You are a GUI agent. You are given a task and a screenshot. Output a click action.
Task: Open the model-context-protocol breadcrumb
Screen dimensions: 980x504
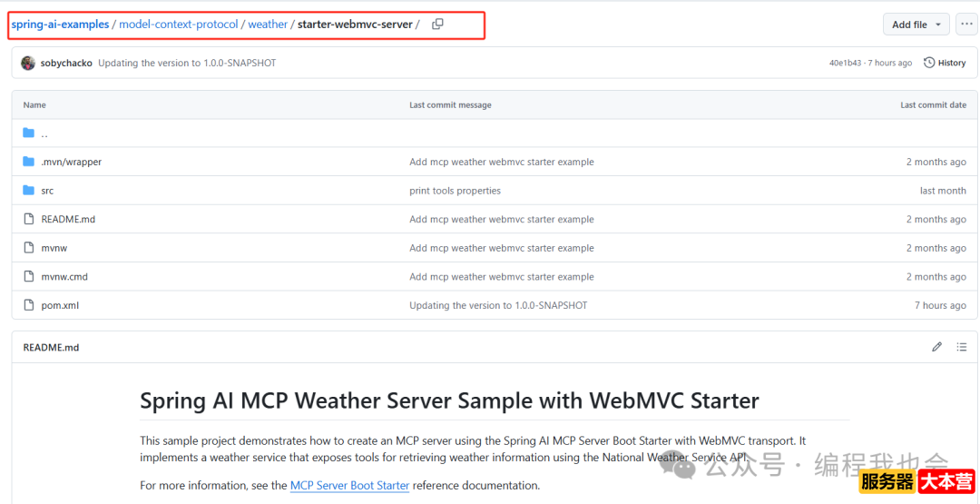(x=179, y=25)
